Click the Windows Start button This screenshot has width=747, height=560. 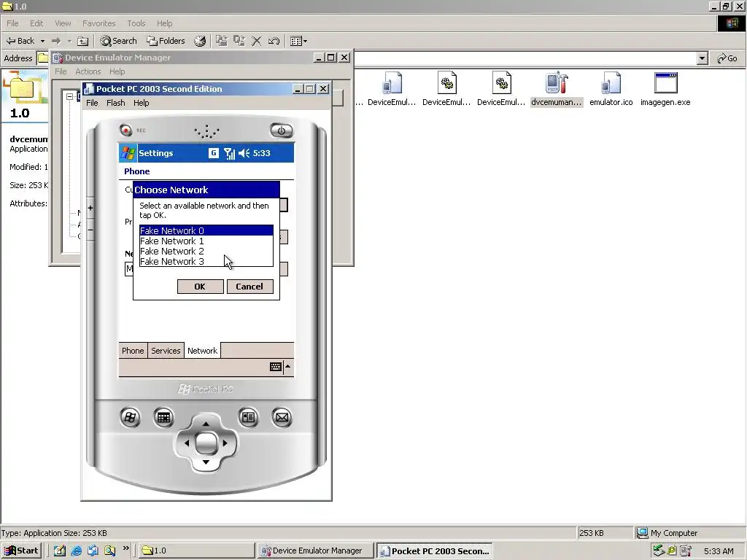tap(21, 551)
